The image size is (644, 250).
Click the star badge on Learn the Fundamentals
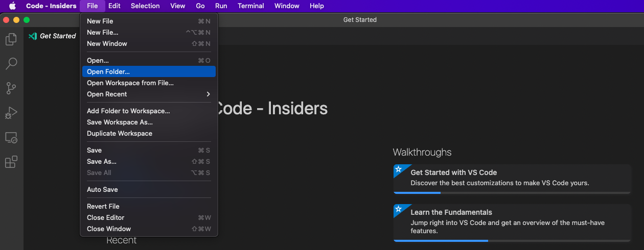click(x=399, y=209)
